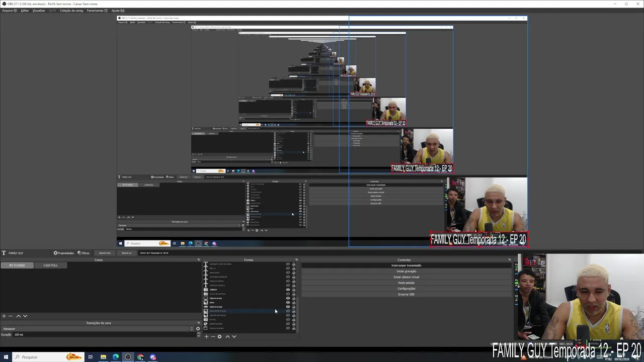Screen dimensions: 644x362
Task: Remove scene with minus icon in Cenas
Action: 10,316
